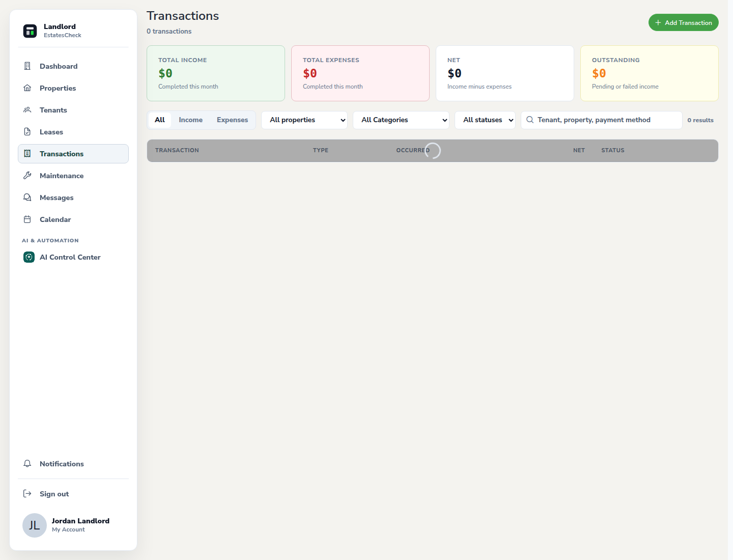Click the '0 transactions' subtitle
This screenshot has height=560, width=733.
[x=169, y=31]
